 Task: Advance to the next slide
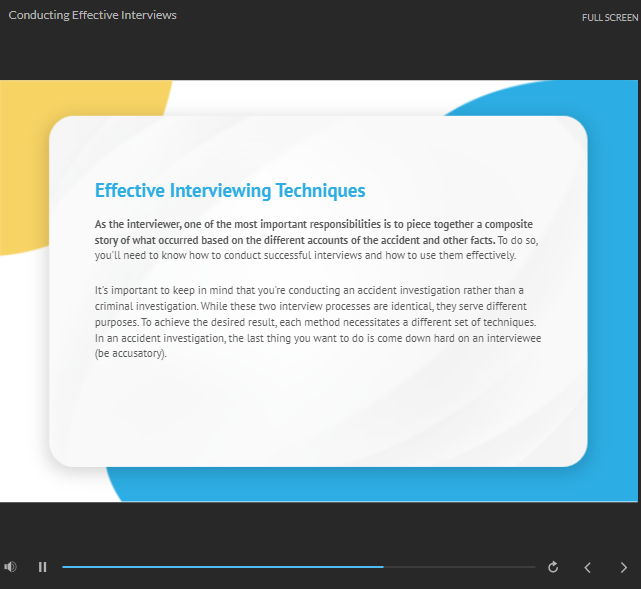tap(623, 567)
